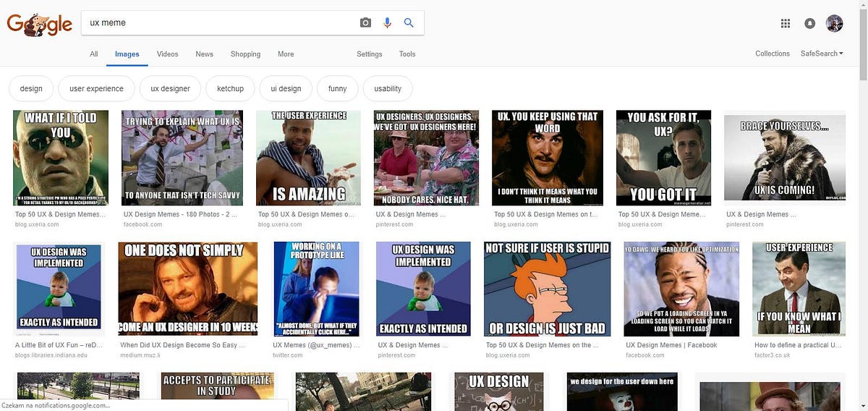Open Google apps grid
This screenshot has width=868, height=411.
coord(786,23)
